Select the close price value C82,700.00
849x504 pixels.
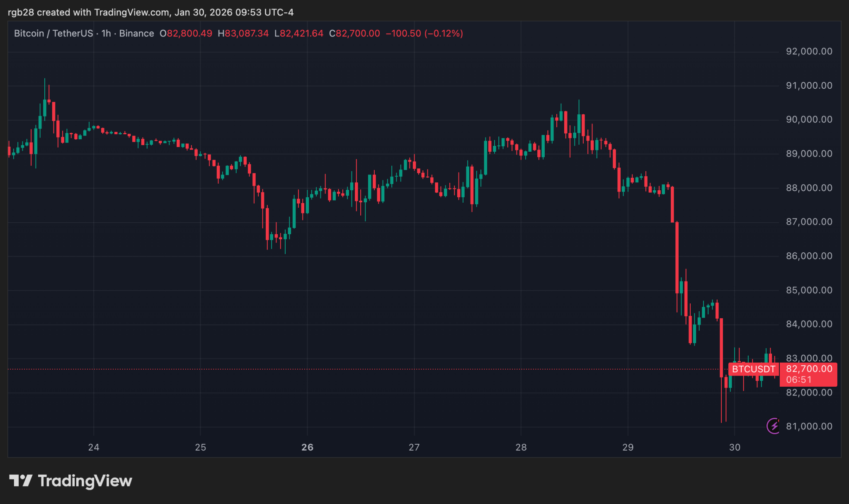tap(354, 34)
